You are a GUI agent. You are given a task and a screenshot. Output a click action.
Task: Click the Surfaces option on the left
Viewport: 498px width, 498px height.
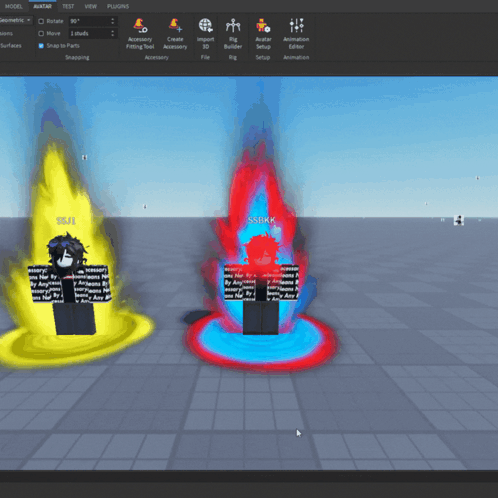pos(11,46)
